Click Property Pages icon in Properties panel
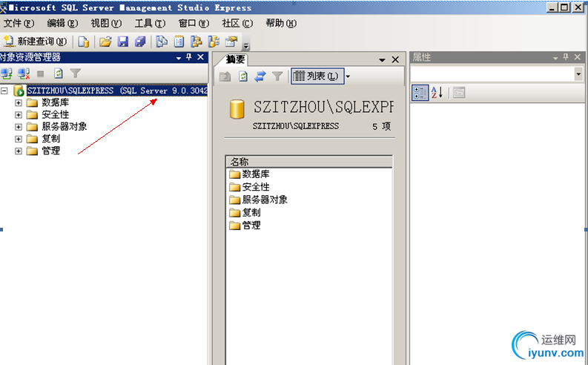This screenshot has width=588, height=365. pos(459,93)
